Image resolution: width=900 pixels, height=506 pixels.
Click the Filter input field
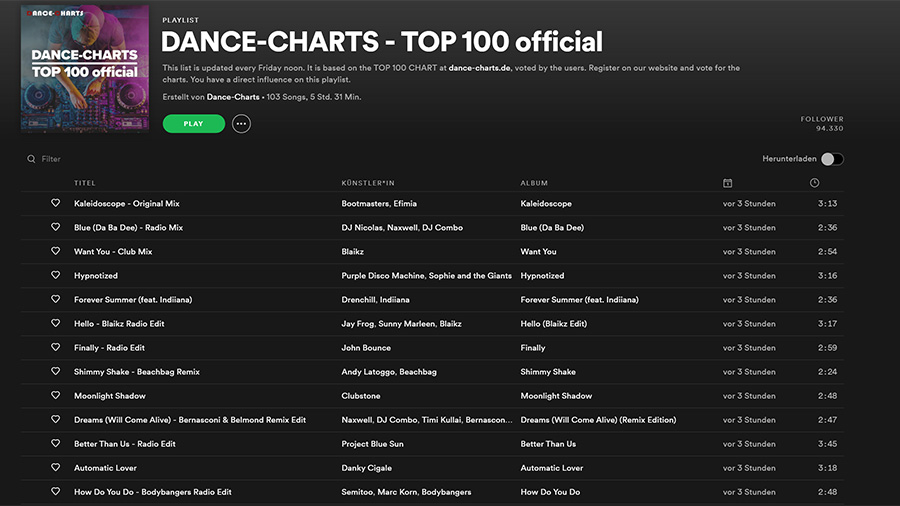click(x=51, y=159)
